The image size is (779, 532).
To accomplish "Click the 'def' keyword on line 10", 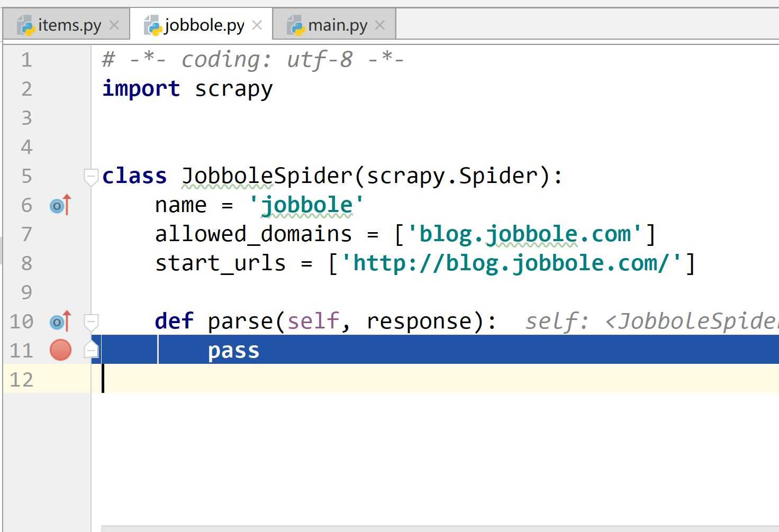I will [x=174, y=321].
